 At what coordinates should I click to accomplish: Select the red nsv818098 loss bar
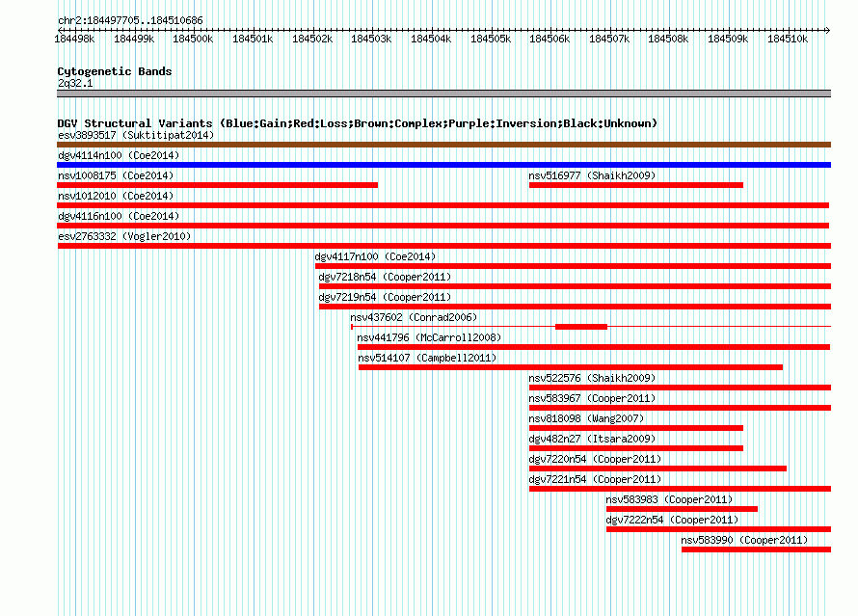click(x=636, y=428)
